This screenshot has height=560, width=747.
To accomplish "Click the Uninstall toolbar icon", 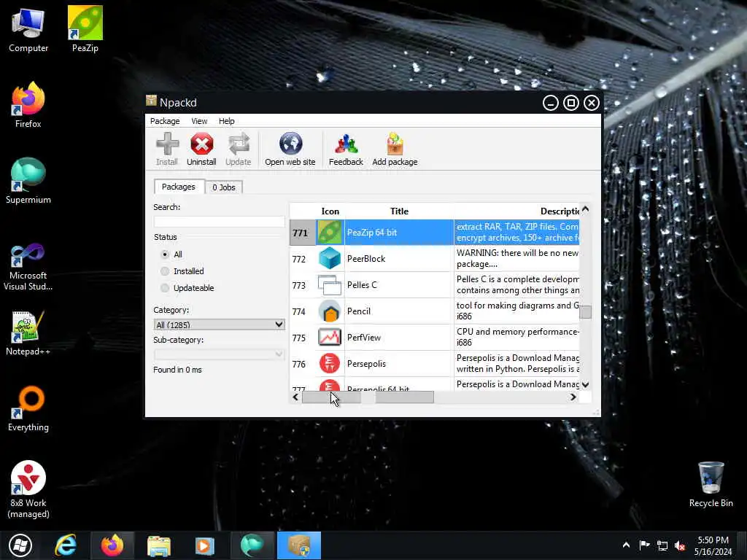I will click(201, 144).
